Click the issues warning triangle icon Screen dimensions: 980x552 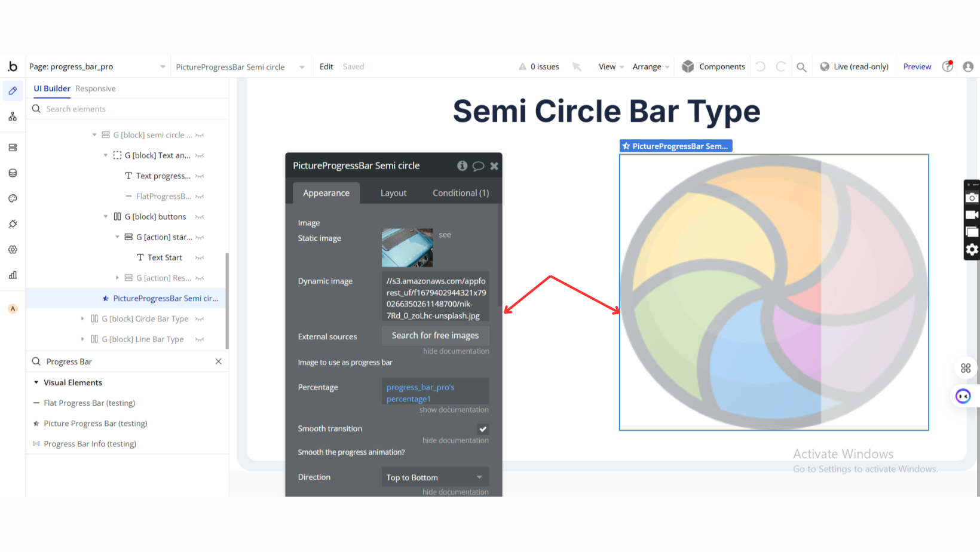(x=522, y=67)
